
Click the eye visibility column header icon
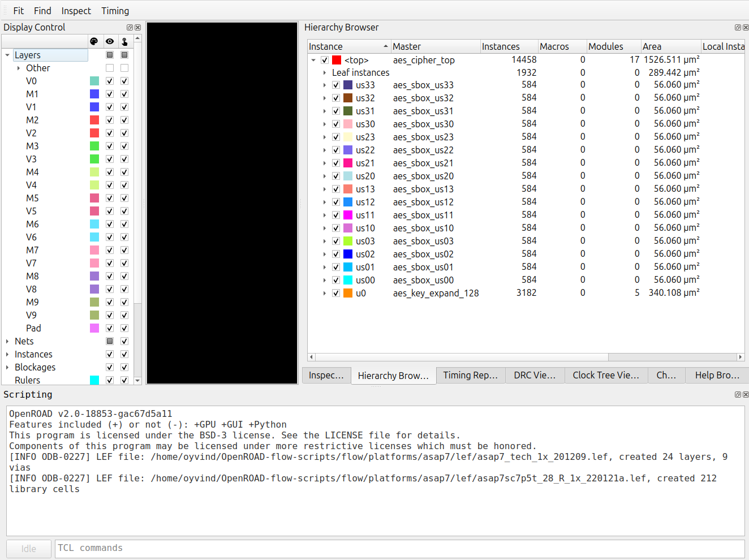pos(110,41)
